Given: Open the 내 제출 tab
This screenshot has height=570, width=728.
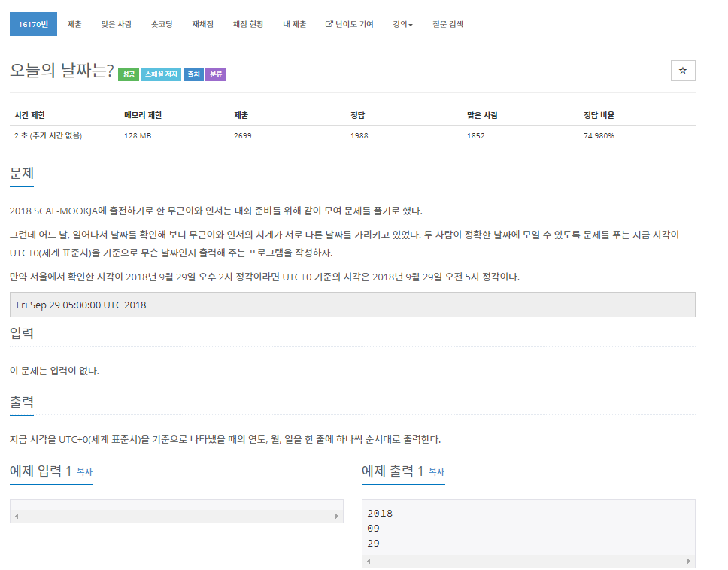Looking at the screenshot, I should point(294,24).
